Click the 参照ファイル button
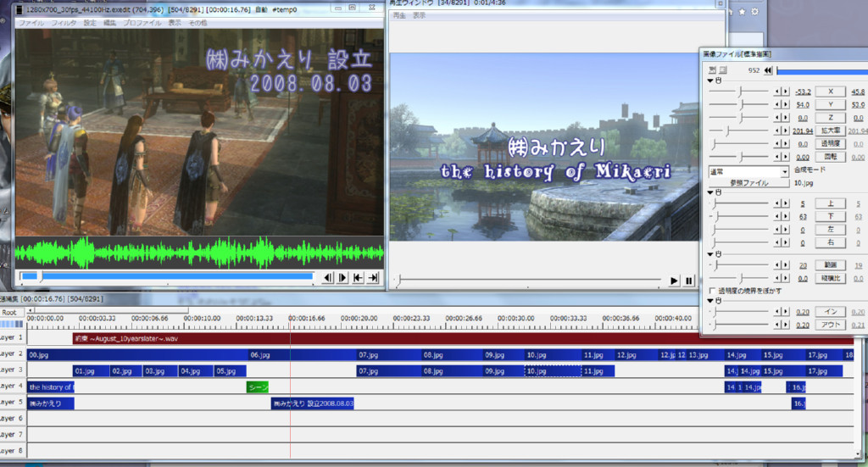 click(748, 183)
